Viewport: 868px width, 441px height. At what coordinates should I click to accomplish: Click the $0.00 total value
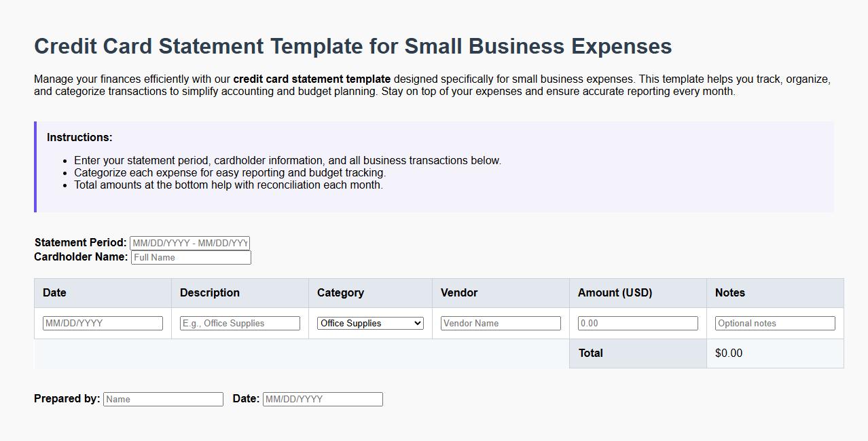coord(728,353)
